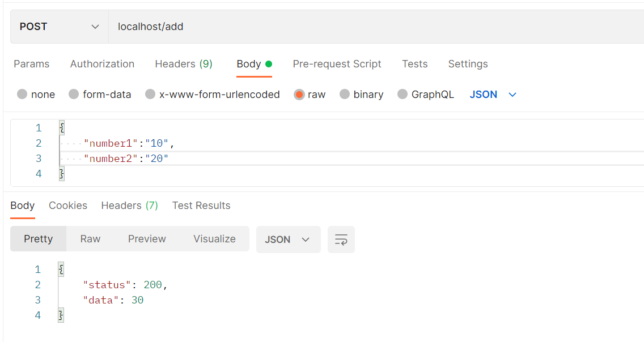Switch to the Params tab
This screenshot has height=342, width=644.
[x=31, y=64]
